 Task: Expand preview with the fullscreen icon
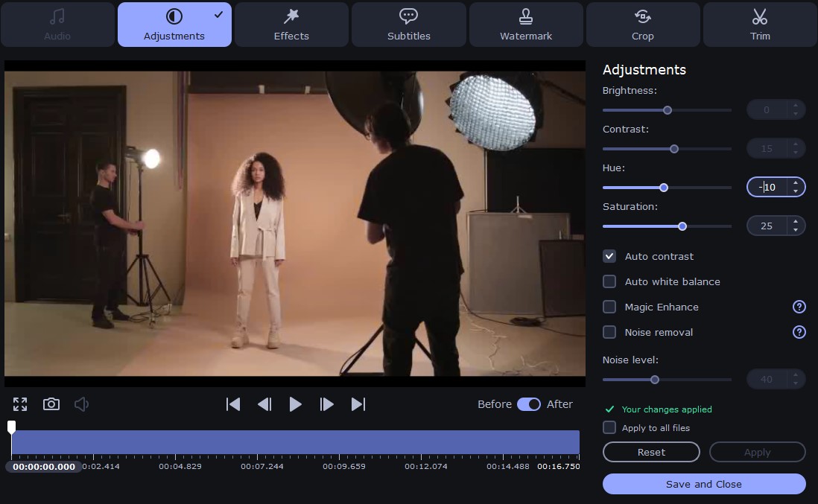20,404
